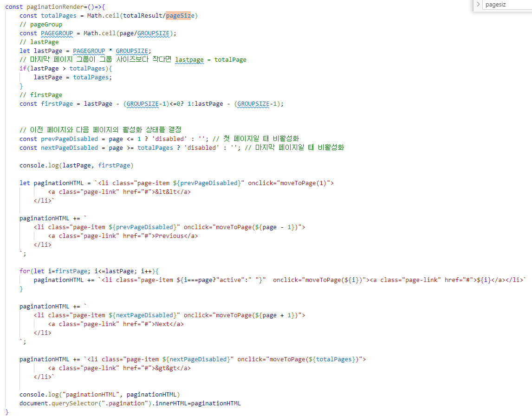This screenshot has width=532, height=416.
Task: Click the underlined lowercase 'lastpage' in the comment
Action: pyautogui.click(x=189, y=60)
